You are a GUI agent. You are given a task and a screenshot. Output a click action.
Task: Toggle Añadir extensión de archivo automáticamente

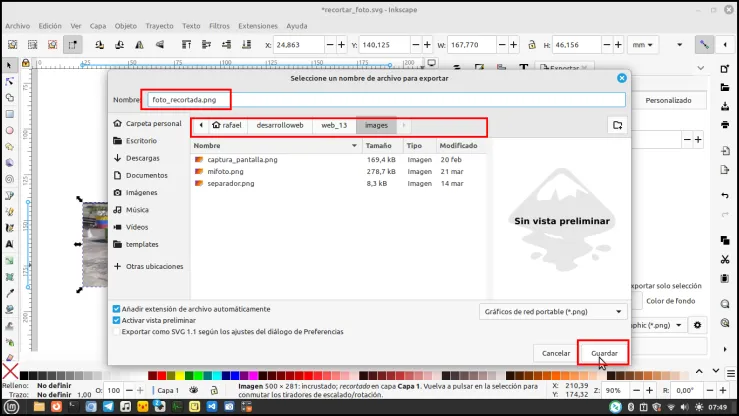[116, 309]
